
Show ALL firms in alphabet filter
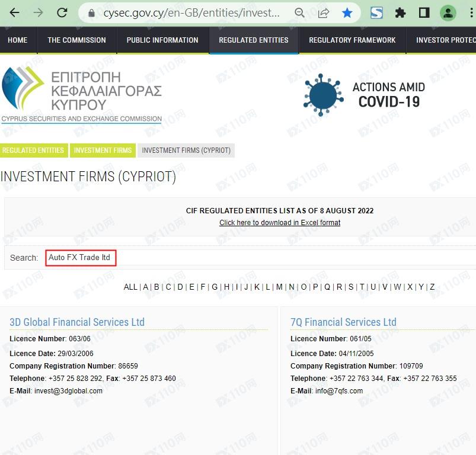pyautogui.click(x=130, y=287)
